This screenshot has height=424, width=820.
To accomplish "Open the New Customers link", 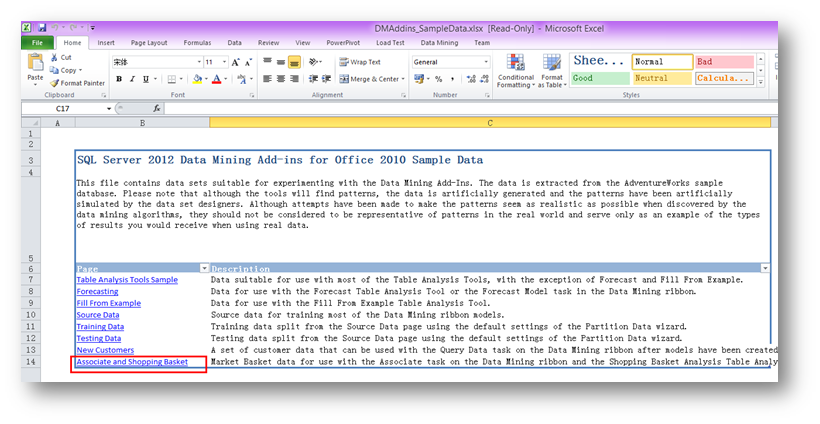I will 105,350.
